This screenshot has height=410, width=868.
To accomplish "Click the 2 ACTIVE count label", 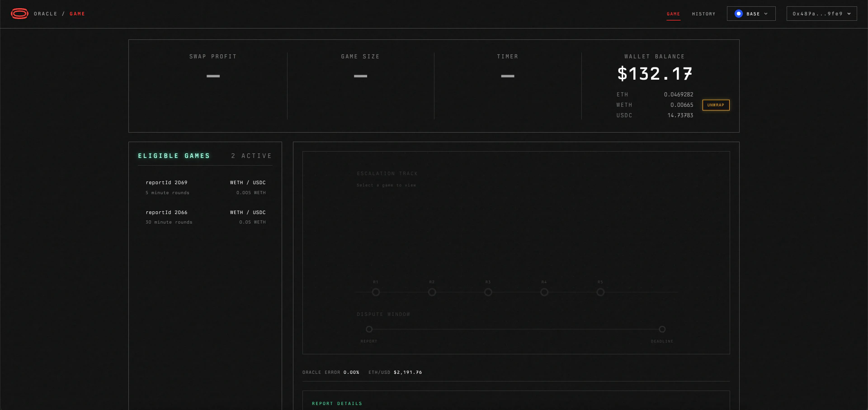I will click(251, 156).
